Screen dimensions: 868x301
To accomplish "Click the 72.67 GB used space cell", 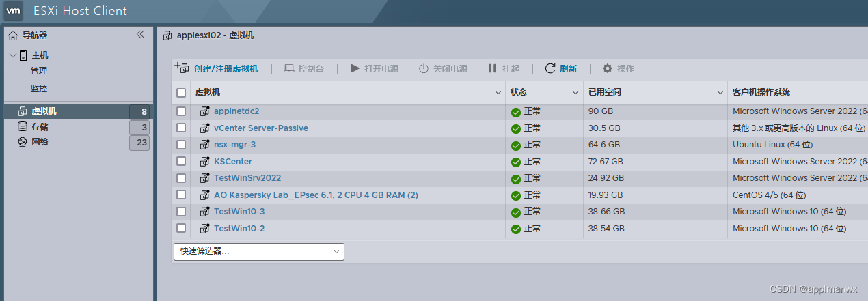I will [606, 162].
